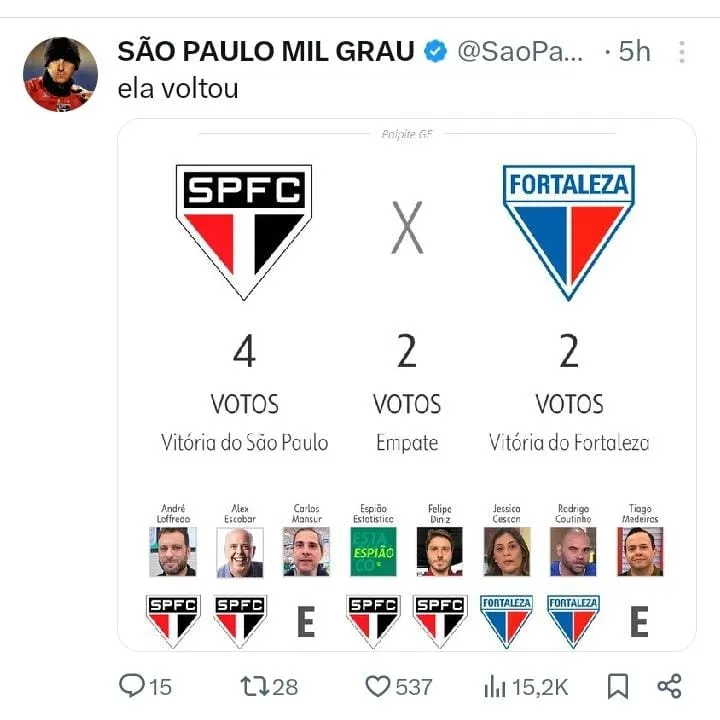Open the 'ela voltou' post text

(178, 88)
